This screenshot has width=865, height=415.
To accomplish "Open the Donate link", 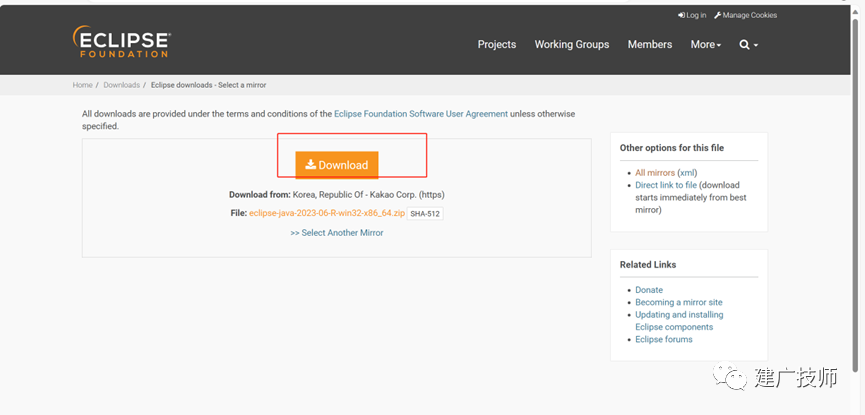I will coord(649,290).
